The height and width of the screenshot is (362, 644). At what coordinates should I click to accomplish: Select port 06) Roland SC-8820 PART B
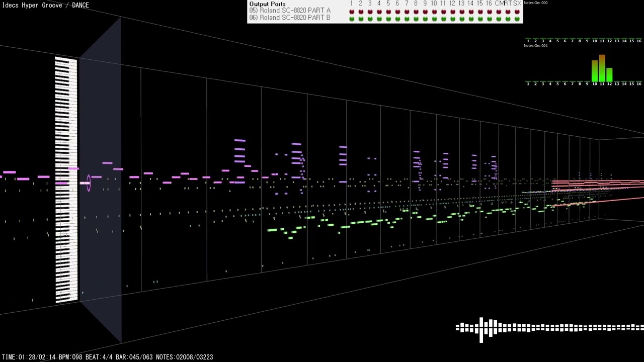[x=290, y=18]
